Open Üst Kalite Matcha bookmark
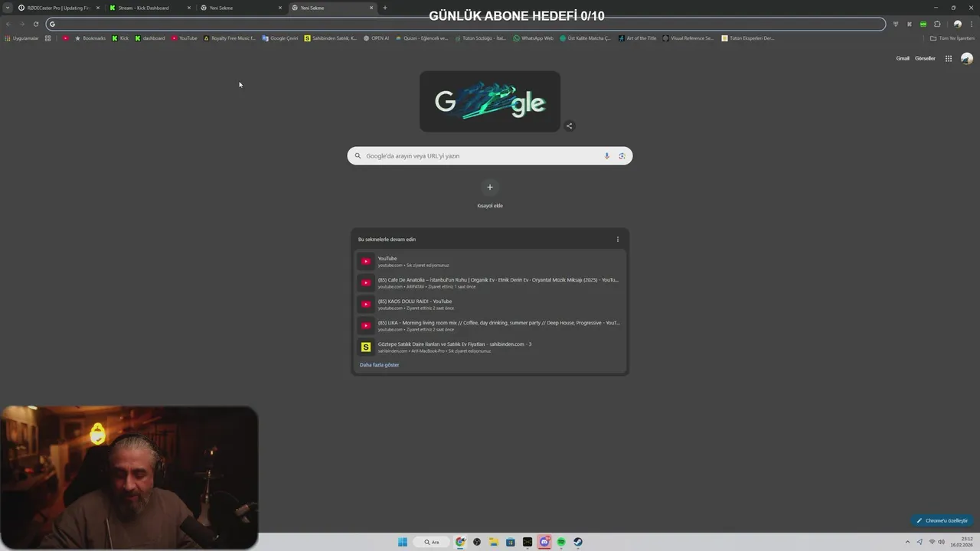This screenshot has height=551, width=980. pyautogui.click(x=586, y=38)
